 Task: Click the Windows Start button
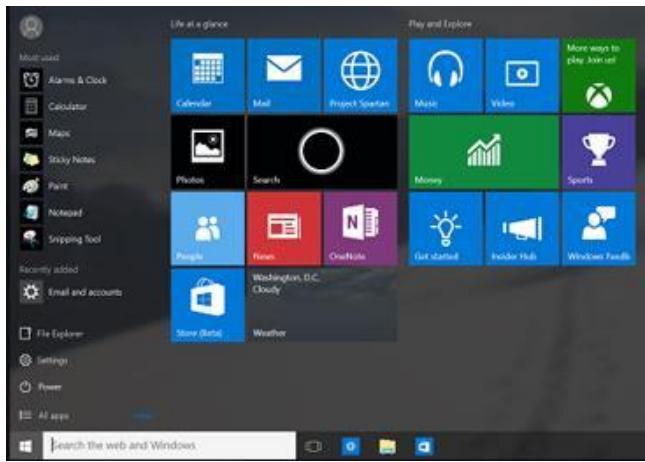26,446
